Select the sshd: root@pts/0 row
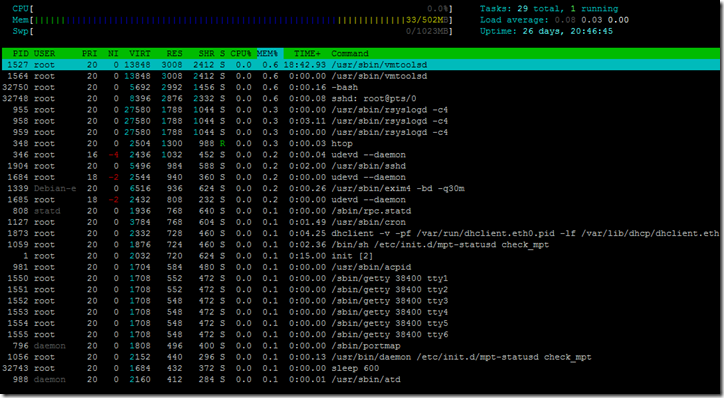Screen dimensions: 724x398 coord(361,98)
